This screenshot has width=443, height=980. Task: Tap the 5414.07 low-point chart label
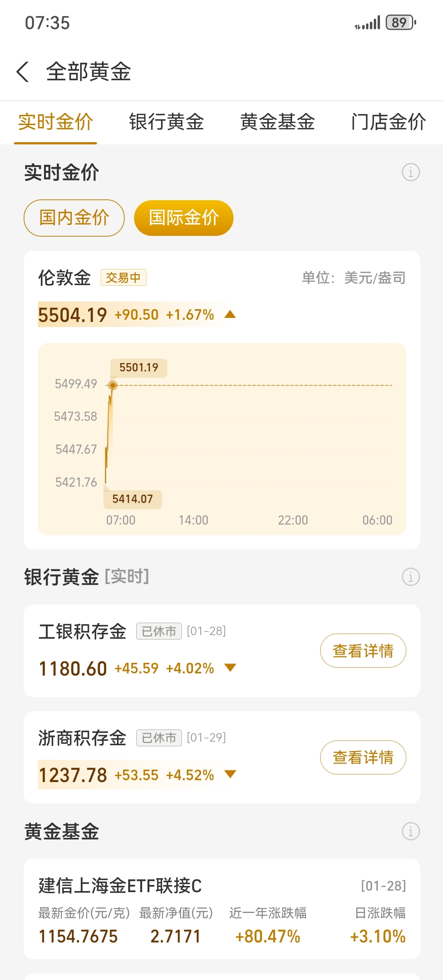click(133, 499)
